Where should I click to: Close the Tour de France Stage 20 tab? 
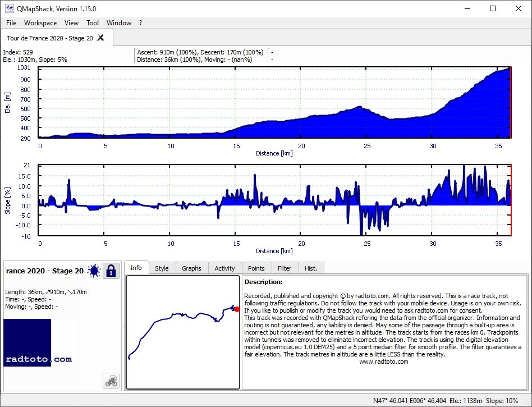pos(100,38)
